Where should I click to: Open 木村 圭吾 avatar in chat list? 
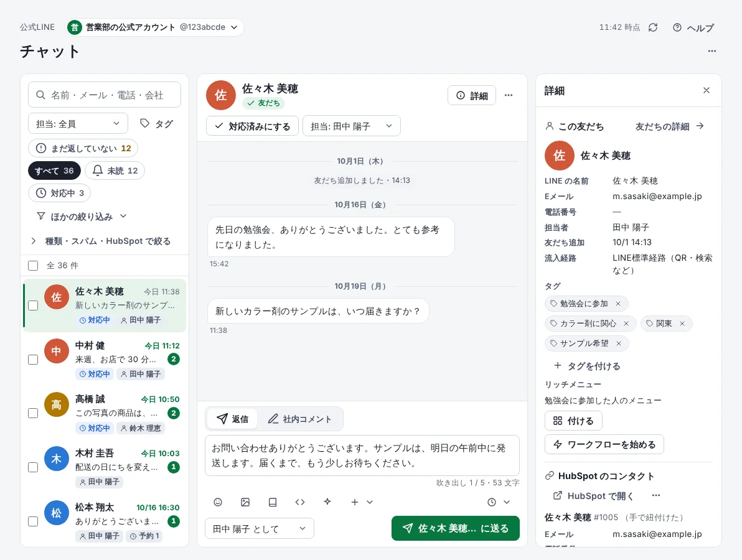pos(56,459)
